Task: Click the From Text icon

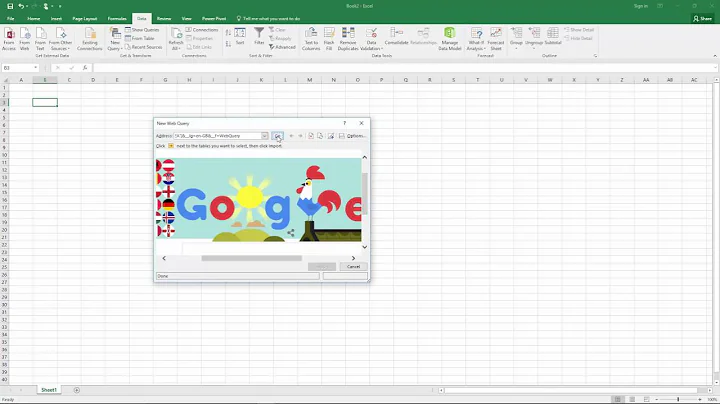Action: click(x=40, y=39)
